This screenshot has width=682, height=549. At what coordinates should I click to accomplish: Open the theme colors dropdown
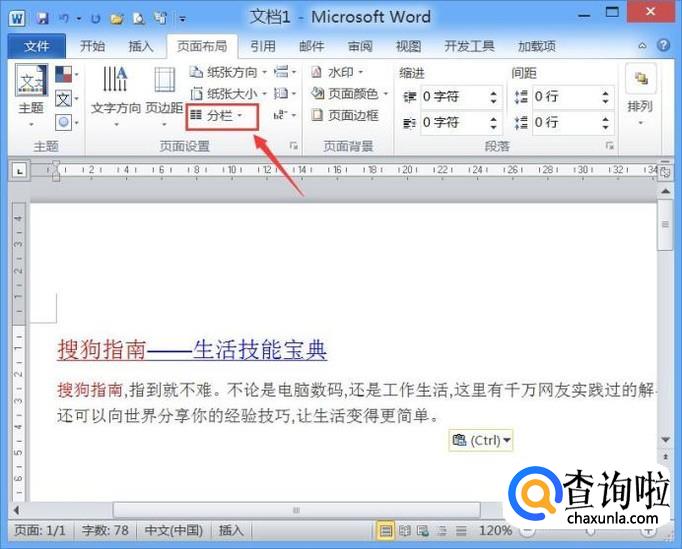click(x=67, y=74)
